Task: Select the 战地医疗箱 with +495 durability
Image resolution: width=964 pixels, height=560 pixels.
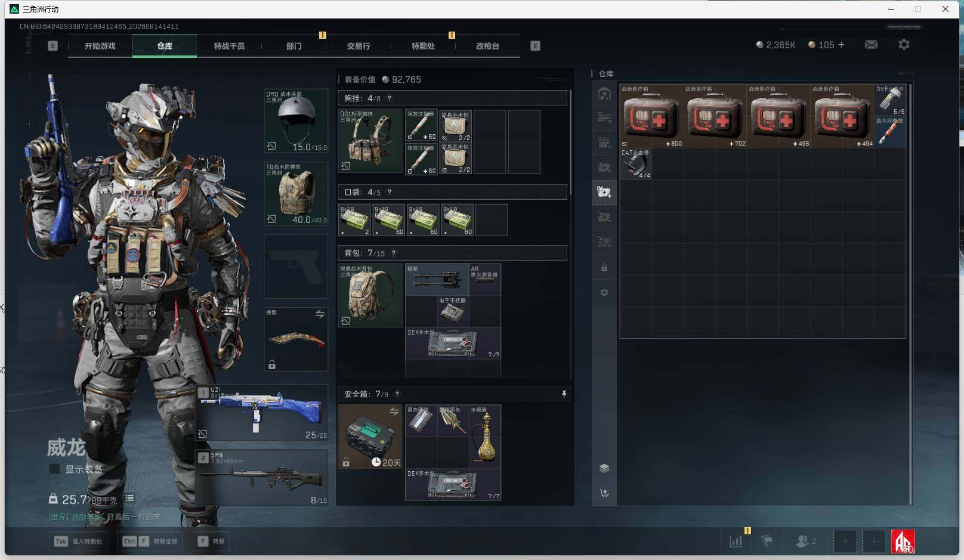Action: tap(778, 116)
